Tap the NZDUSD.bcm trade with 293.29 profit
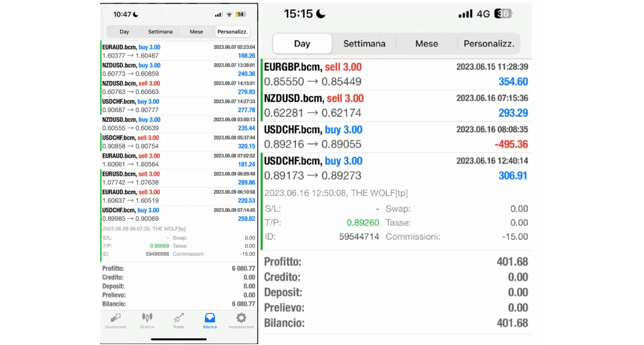644x345 pixels. [396, 106]
